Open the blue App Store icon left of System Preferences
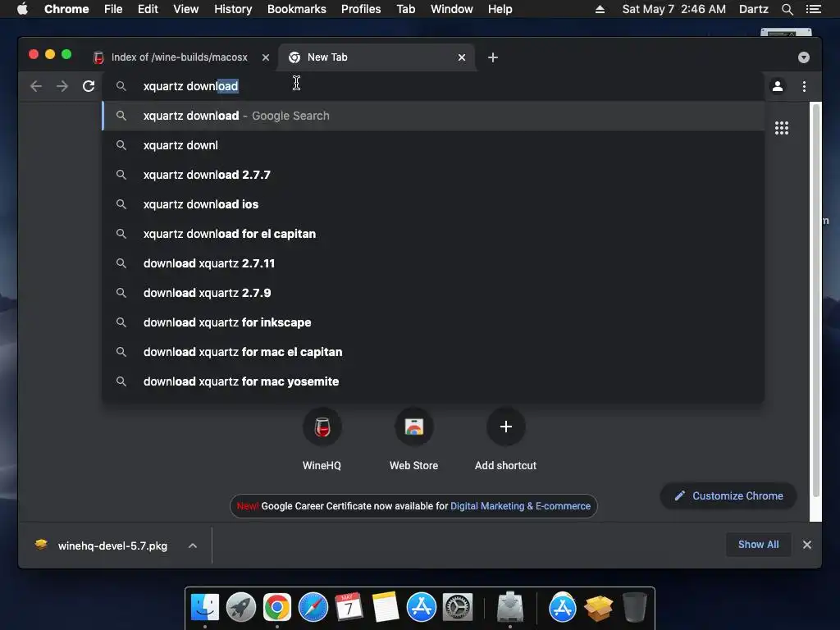 click(x=421, y=608)
